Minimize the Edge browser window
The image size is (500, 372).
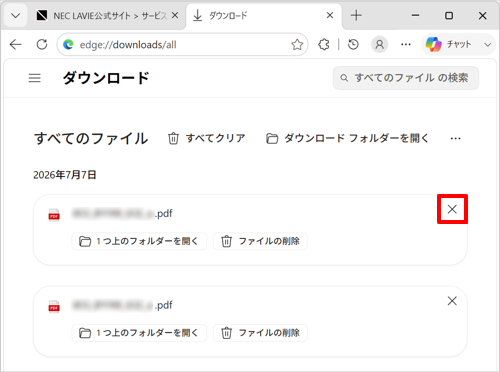pyautogui.click(x=415, y=15)
